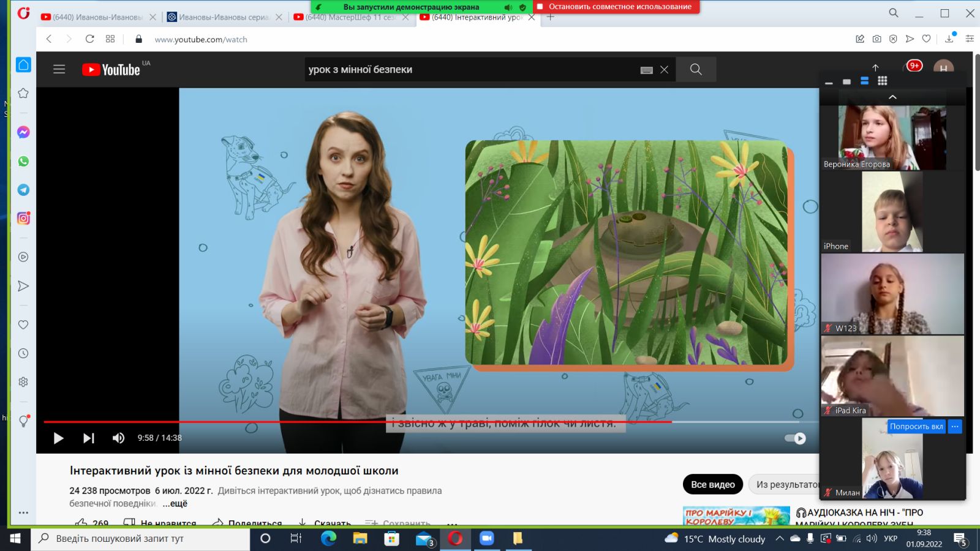Open WhatsApp from the Opera sidebar

point(23,161)
